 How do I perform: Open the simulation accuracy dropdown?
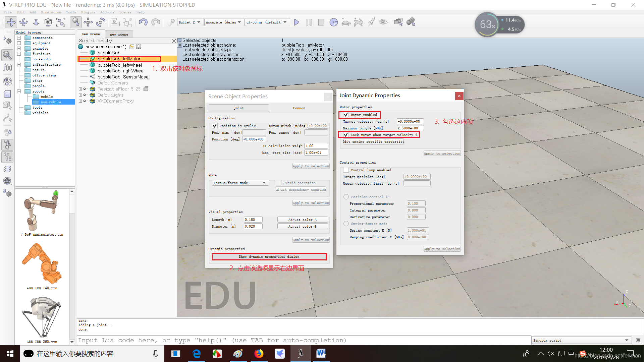click(x=223, y=22)
